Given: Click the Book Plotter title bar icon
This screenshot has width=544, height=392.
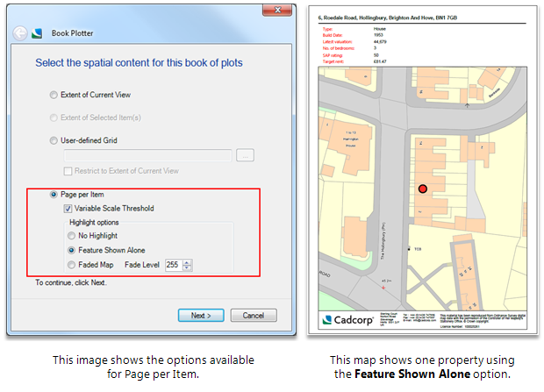Looking at the screenshot, I should click(38, 33).
